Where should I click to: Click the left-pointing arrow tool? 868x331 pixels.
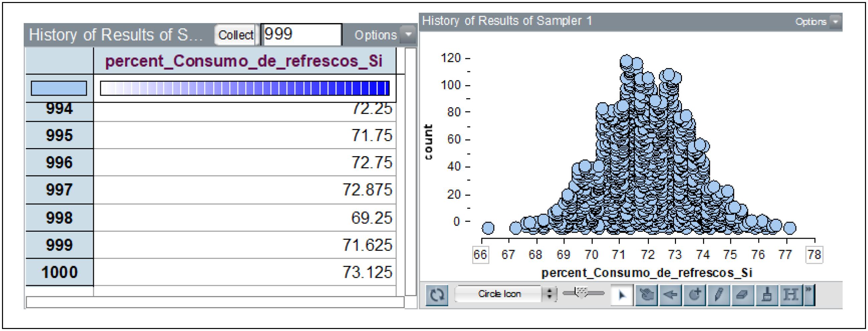tap(670, 295)
